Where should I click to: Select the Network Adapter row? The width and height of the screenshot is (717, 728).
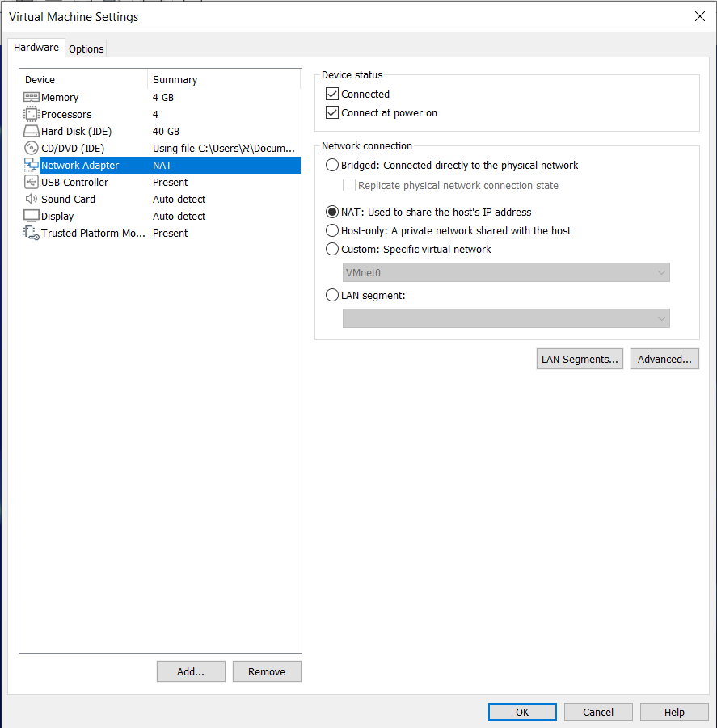[x=80, y=166]
